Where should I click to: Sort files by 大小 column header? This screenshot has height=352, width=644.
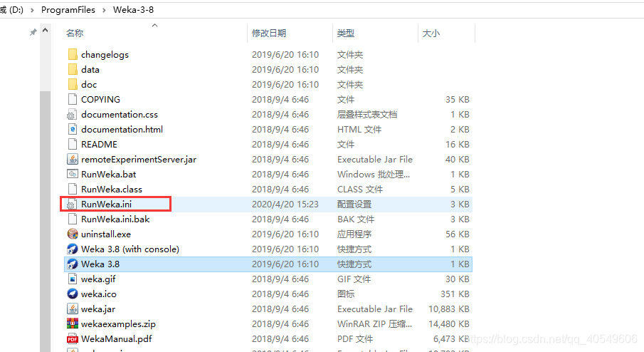pos(431,33)
